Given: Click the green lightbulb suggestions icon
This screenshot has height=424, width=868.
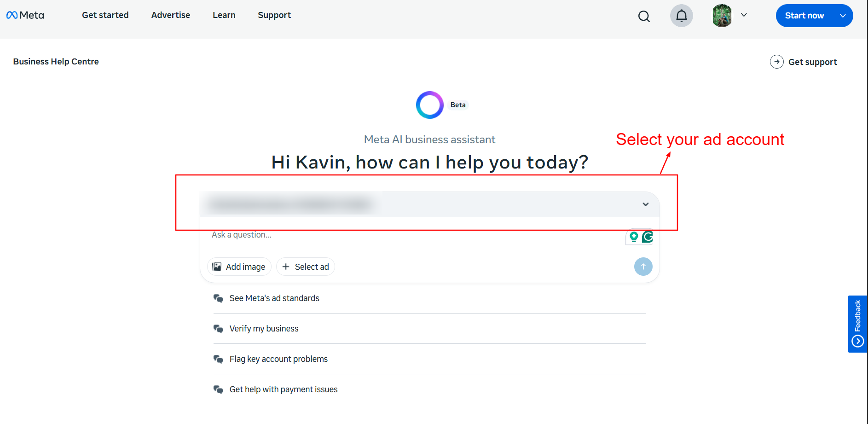Looking at the screenshot, I should coord(634,237).
